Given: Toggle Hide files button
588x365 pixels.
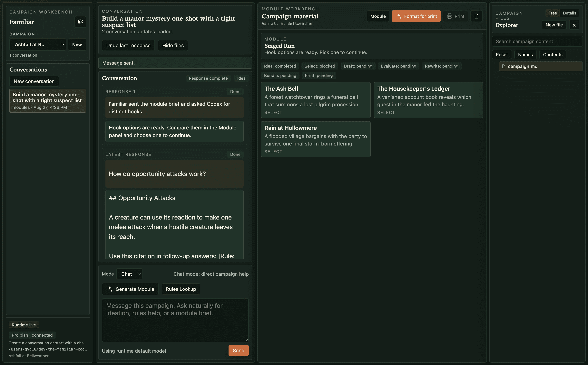Looking at the screenshot, I should click(x=173, y=45).
